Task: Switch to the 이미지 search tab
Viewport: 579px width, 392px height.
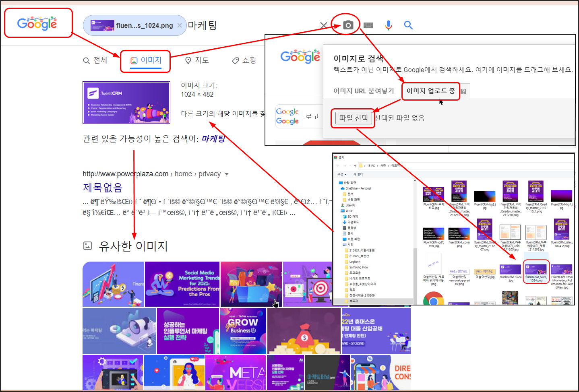Action: [146, 60]
